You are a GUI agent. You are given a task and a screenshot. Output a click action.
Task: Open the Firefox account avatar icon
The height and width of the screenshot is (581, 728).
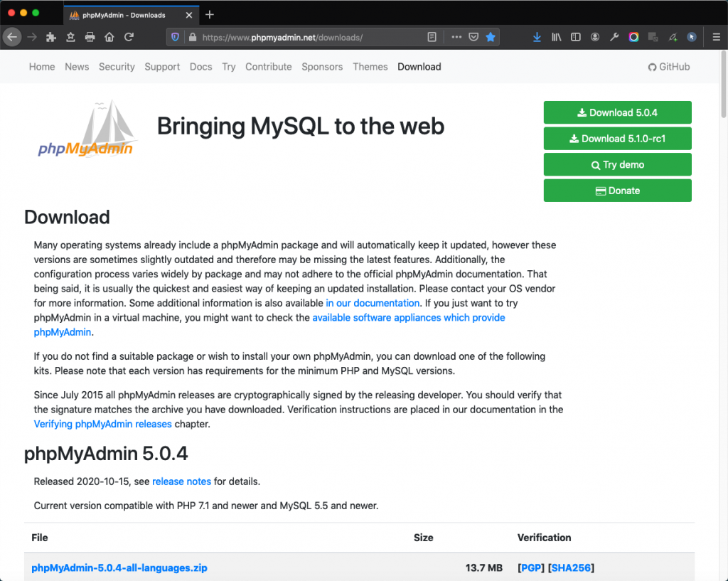pos(595,37)
